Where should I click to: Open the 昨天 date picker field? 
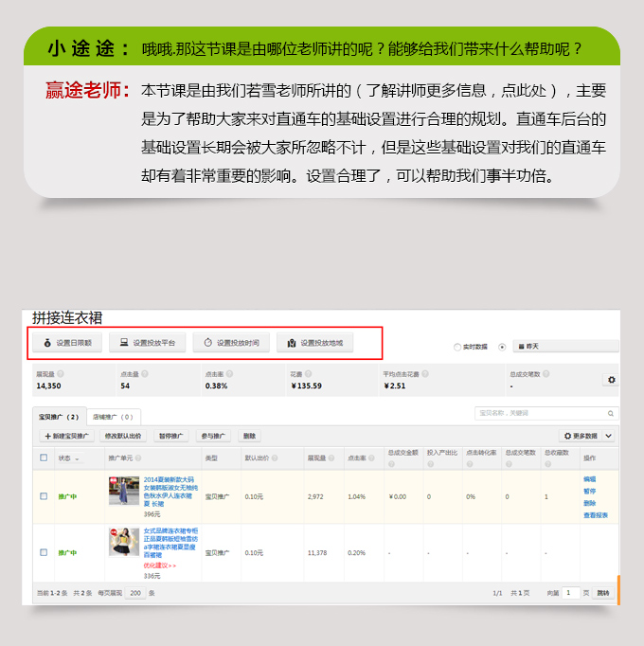point(565,346)
